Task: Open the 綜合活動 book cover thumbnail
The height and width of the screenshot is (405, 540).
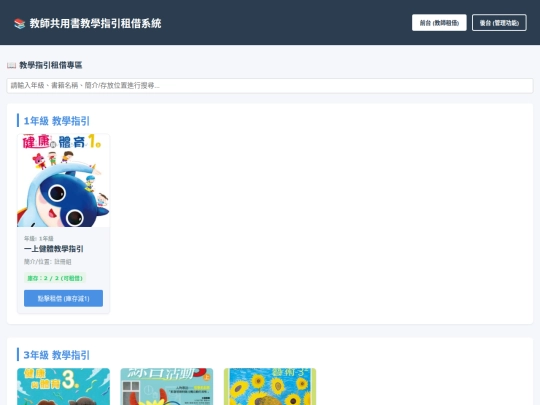Action: point(167,386)
